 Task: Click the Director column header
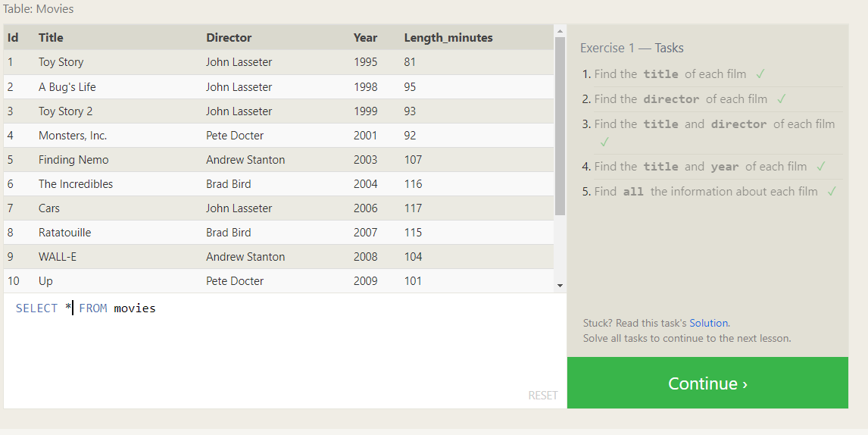click(229, 38)
